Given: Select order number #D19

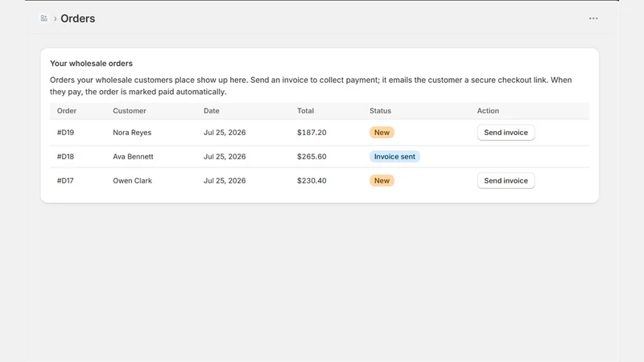Looking at the screenshot, I should (65, 133).
